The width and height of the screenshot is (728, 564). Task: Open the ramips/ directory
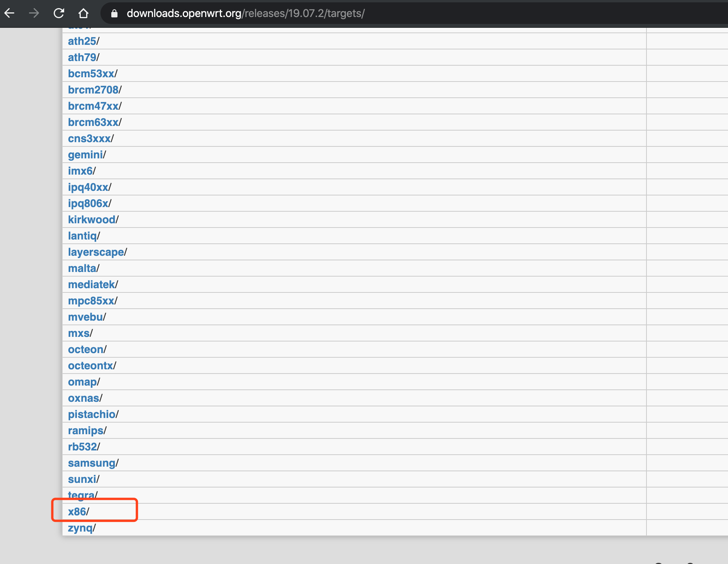86,430
